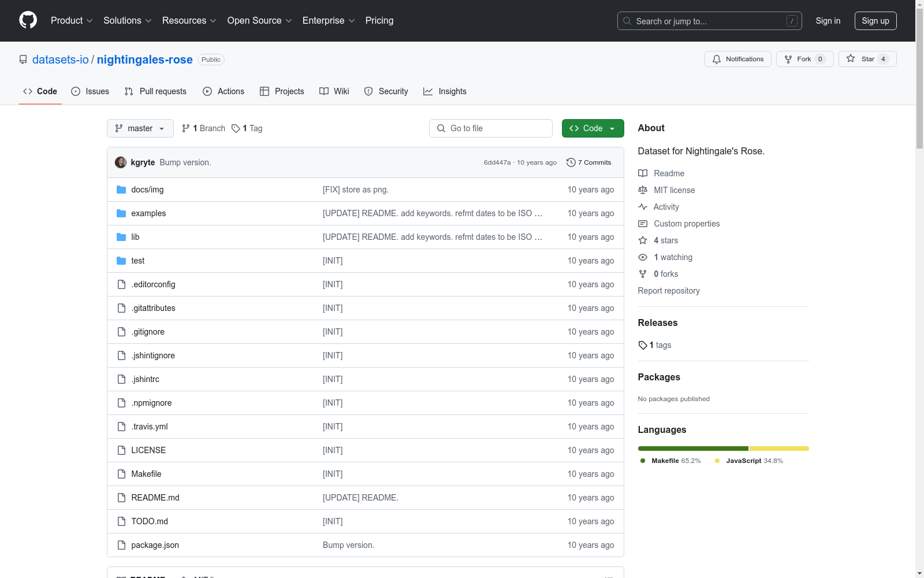The image size is (924, 578).
Task: Fork the repository
Action: tap(805, 59)
